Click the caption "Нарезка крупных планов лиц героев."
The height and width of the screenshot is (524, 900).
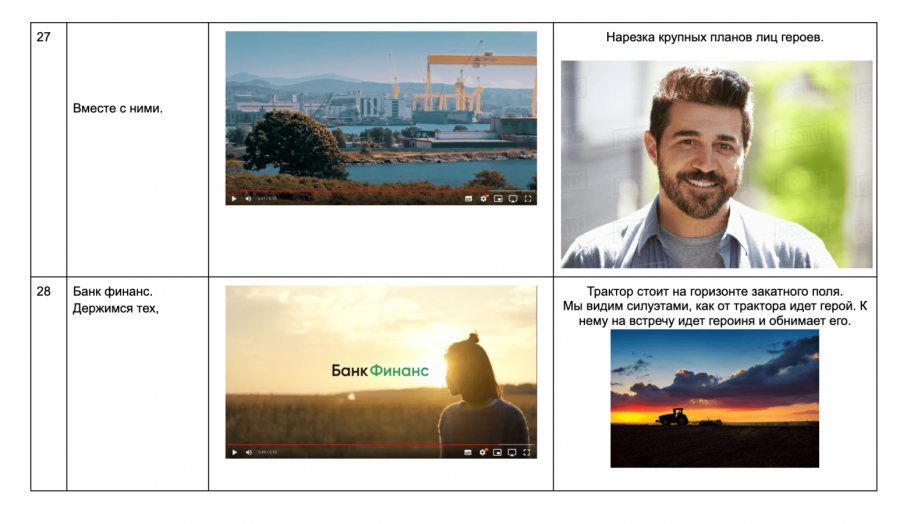[715, 37]
